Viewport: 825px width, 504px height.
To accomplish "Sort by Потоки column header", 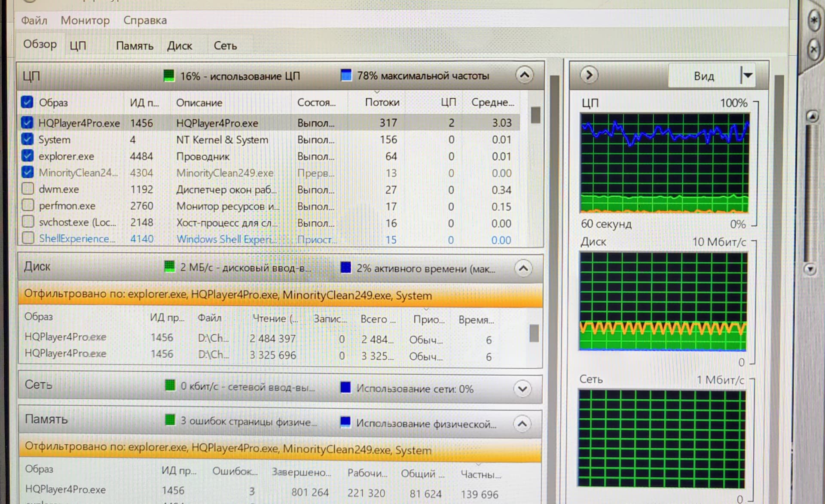I will (382, 102).
